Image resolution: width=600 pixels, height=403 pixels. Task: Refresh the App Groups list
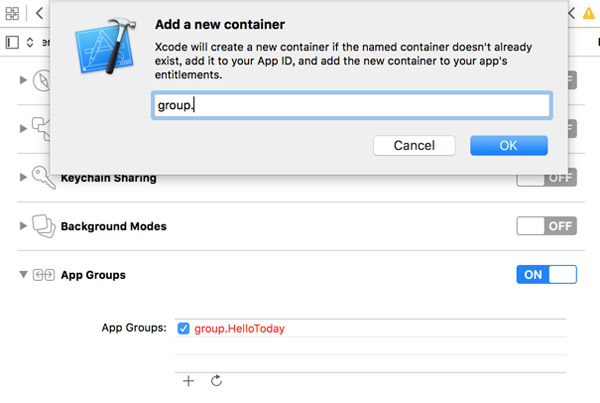click(216, 381)
